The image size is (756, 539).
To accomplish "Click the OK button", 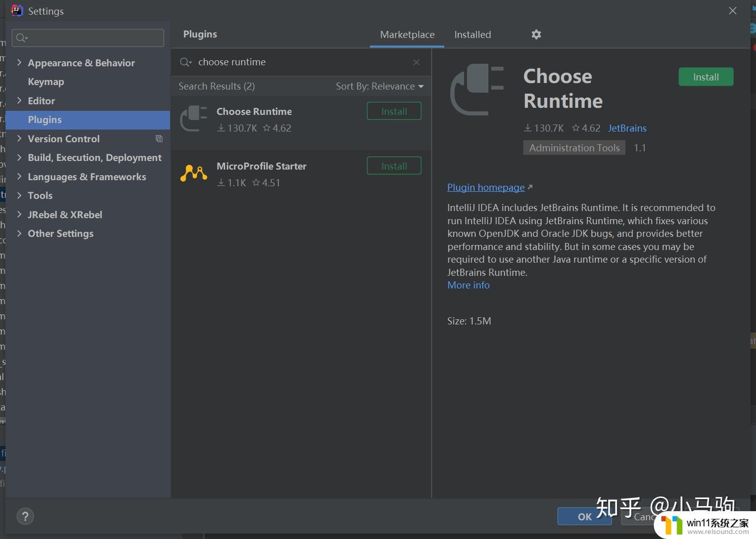I will tap(584, 516).
